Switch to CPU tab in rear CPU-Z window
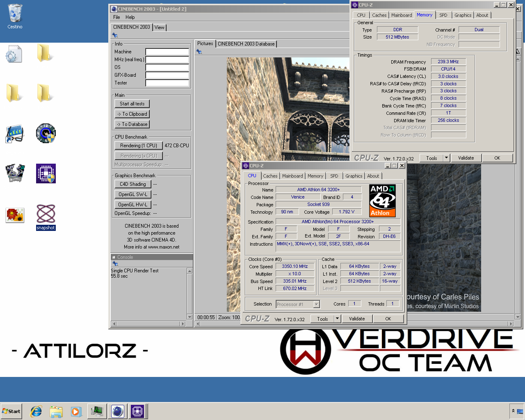 click(361, 15)
